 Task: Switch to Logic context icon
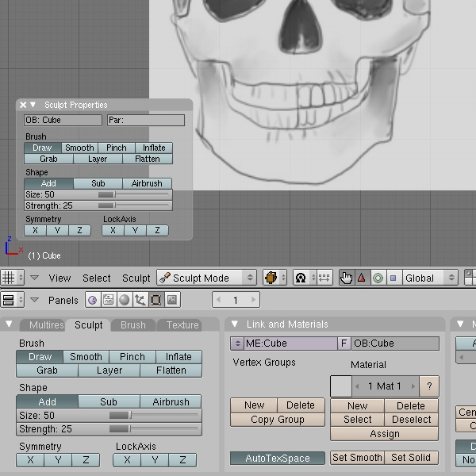[93, 300]
